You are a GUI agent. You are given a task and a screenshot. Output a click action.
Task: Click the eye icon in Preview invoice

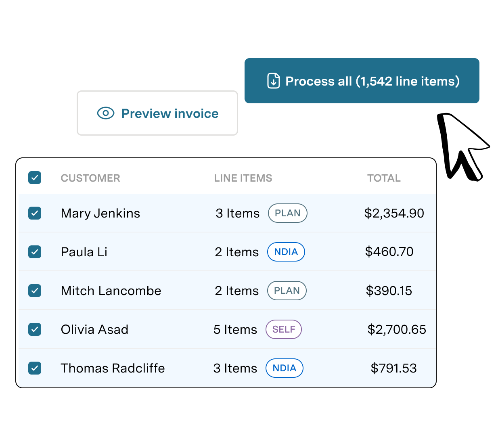106,113
